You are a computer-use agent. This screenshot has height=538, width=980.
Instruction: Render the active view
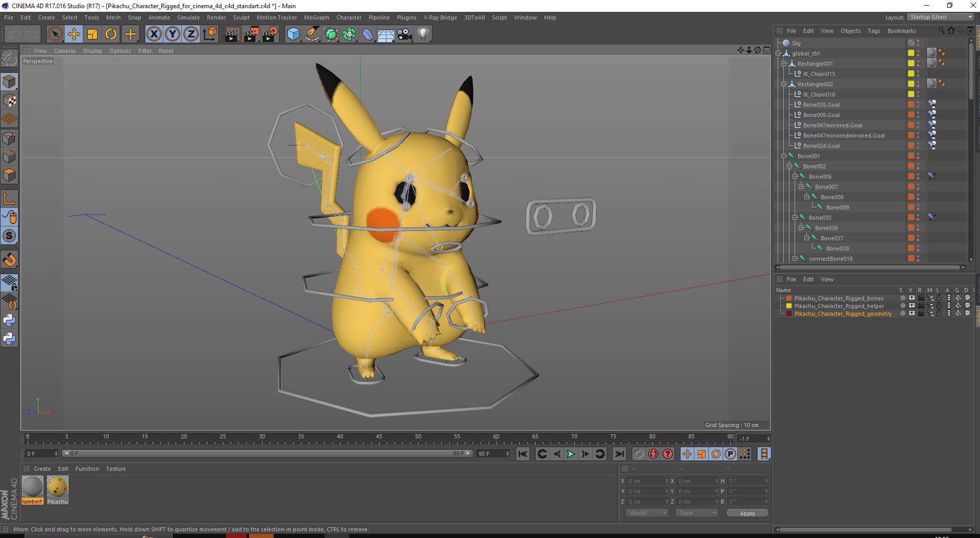click(x=232, y=34)
